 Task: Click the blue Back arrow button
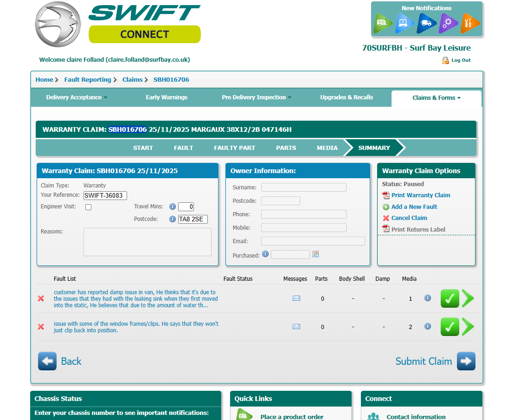[47, 361]
